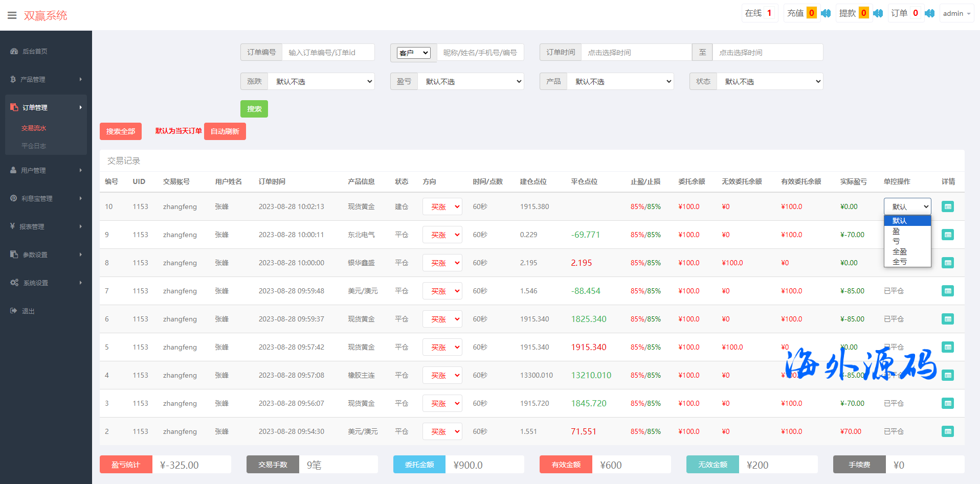Select 全盈 option in the dropdown list
Image resolution: width=980 pixels, height=484 pixels.
(x=899, y=251)
